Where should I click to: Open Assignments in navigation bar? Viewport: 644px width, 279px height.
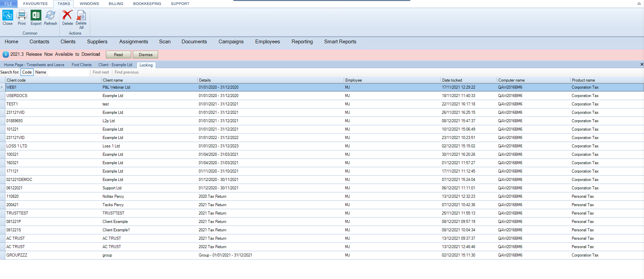134,42
